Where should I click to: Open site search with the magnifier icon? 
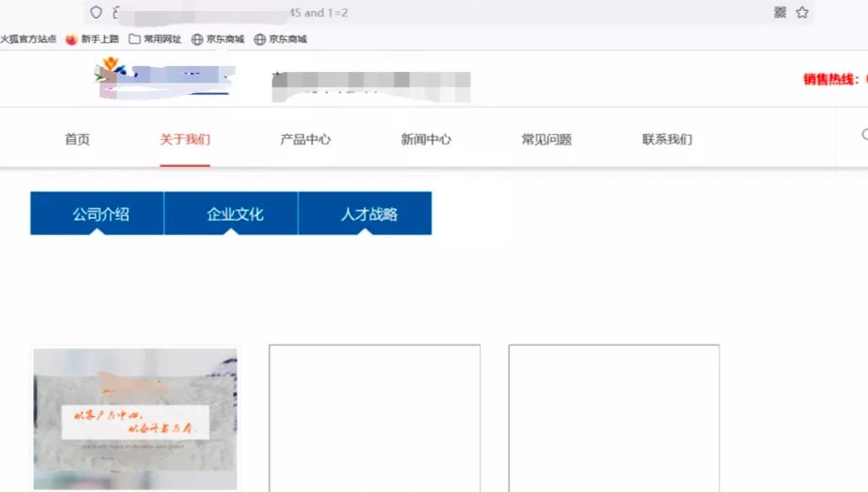[864, 134]
